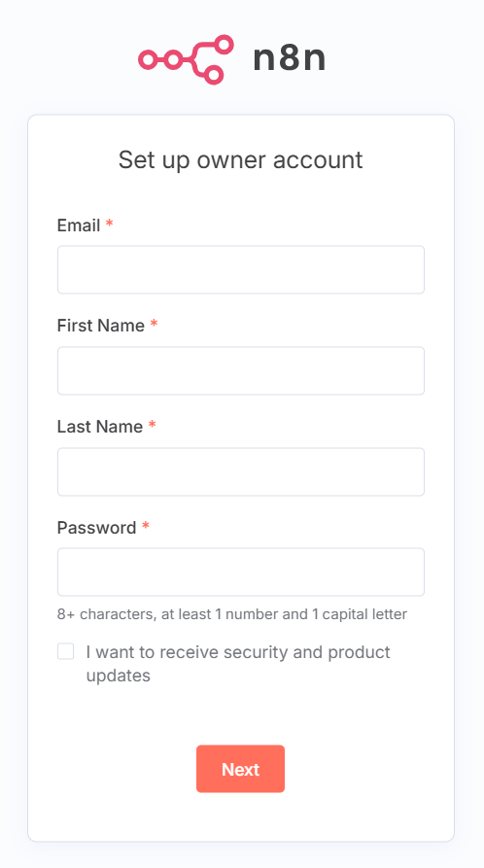Click the Last Name field label

(x=100, y=427)
